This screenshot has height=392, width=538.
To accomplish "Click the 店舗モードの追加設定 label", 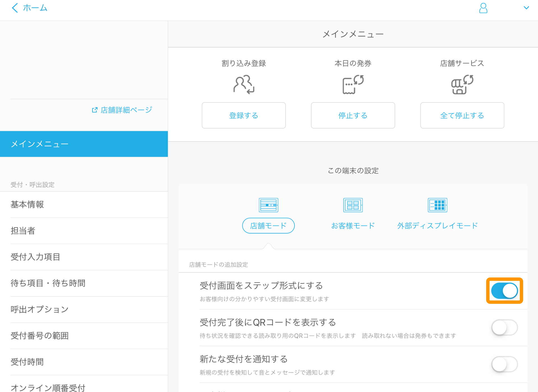I will pos(219,265).
